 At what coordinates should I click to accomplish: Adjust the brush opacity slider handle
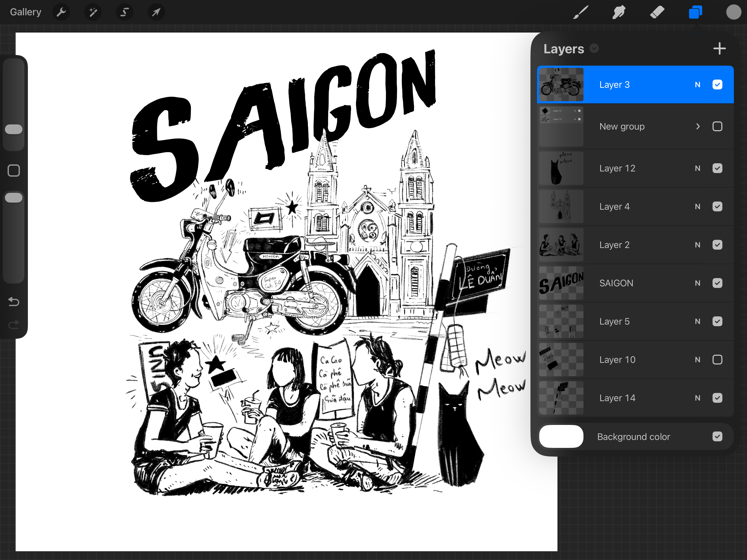(13, 198)
